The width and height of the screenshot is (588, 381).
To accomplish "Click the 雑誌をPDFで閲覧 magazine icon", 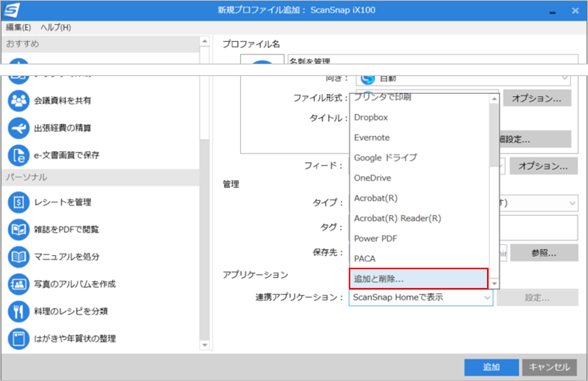I will click(19, 230).
